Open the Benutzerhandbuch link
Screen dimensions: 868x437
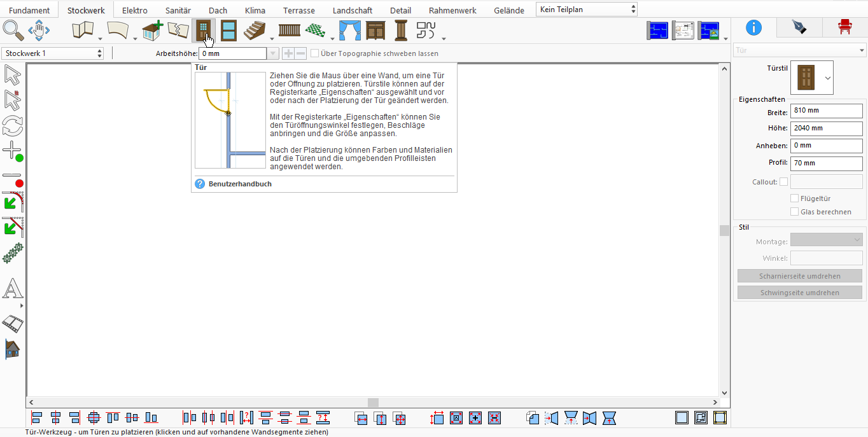pyautogui.click(x=240, y=184)
